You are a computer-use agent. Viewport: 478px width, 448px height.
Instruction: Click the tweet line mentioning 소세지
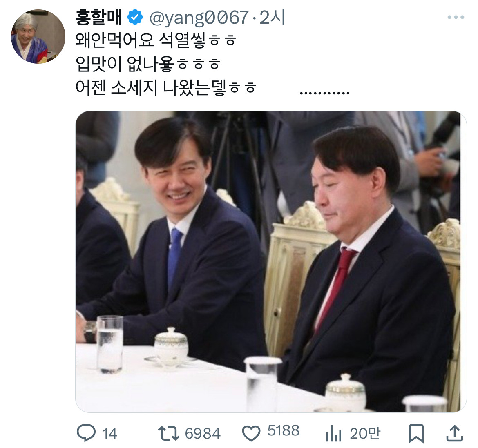click(165, 87)
